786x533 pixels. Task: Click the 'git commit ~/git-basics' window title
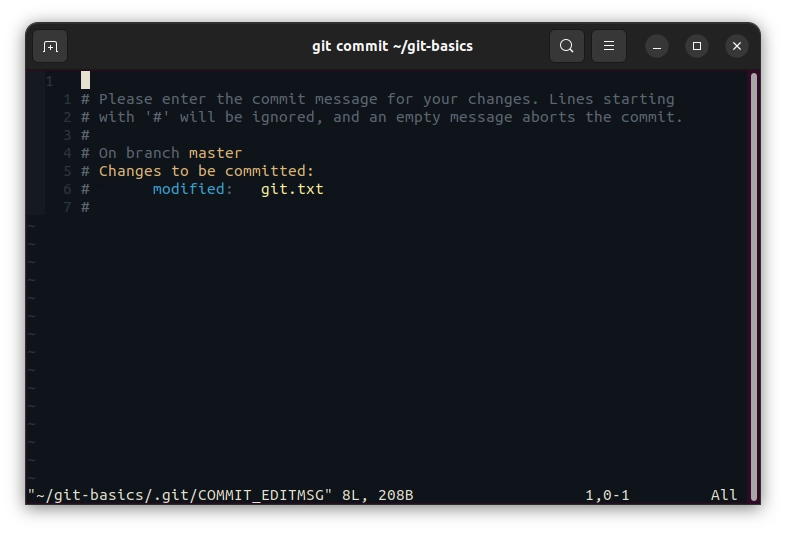pos(392,46)
